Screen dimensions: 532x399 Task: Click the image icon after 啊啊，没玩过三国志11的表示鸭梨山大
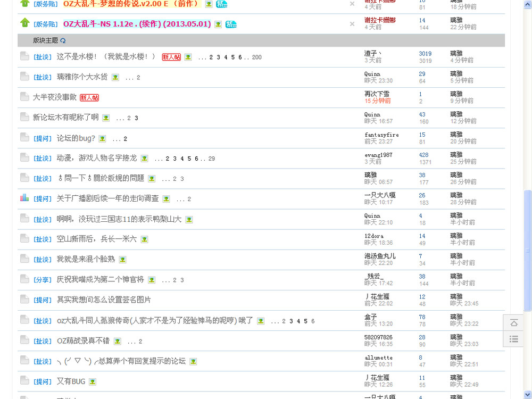[189, 220]
